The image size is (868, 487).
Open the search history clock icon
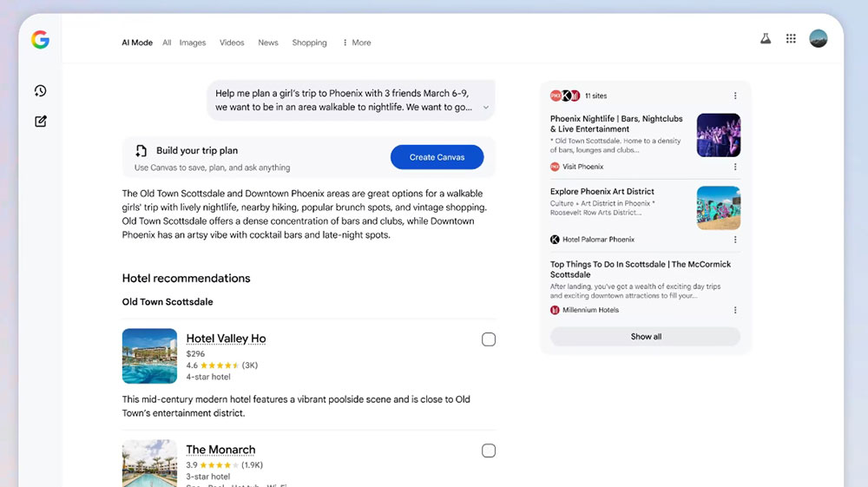pos(40,91)
